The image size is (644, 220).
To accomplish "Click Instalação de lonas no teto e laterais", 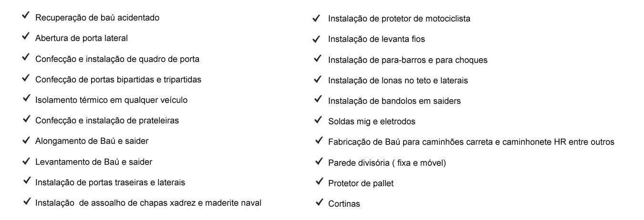I will click(398, 80).
